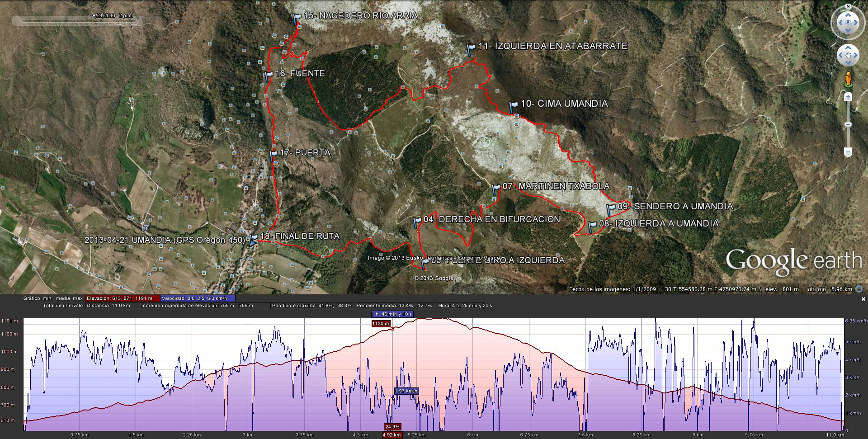Viewport: 868px width, 439px height.
Task: Click the Look joystick eye center
Action: click(848, 23)
